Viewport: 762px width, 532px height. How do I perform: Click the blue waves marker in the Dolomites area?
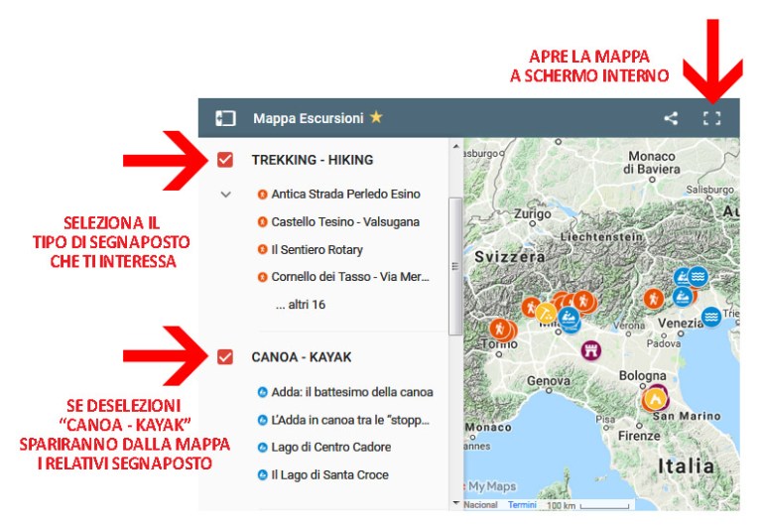click(698, 276)
